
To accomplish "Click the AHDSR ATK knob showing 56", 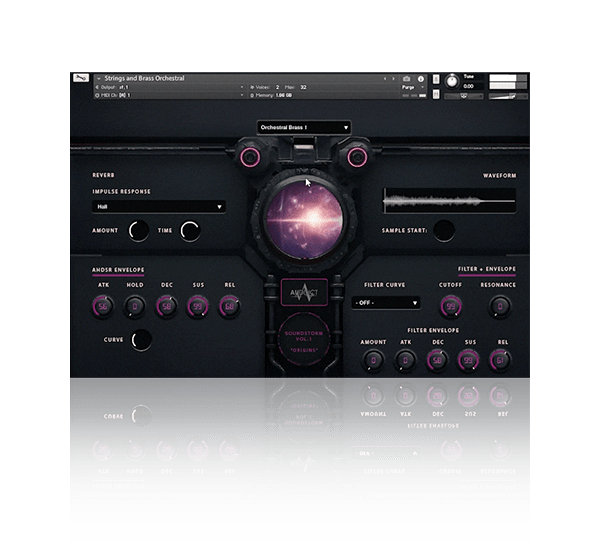I will 103,307.
